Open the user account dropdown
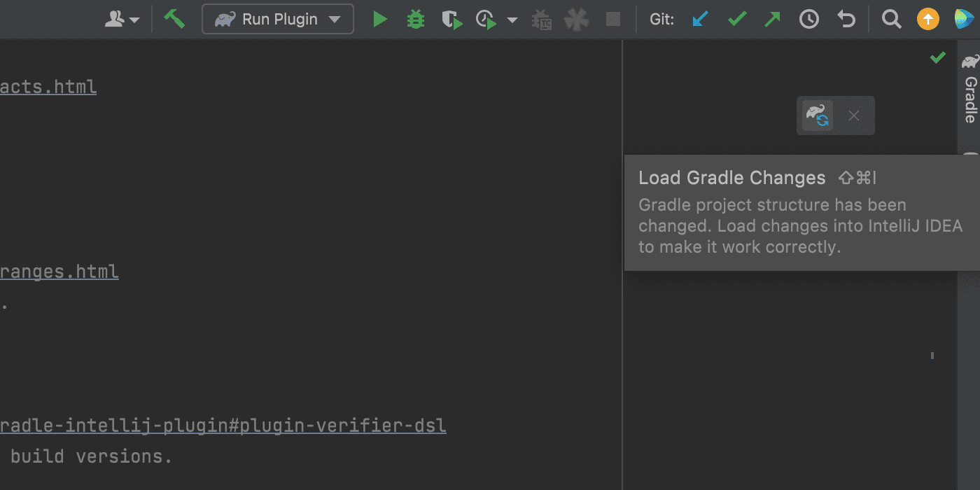980x490 pixels. coord(122,19)
